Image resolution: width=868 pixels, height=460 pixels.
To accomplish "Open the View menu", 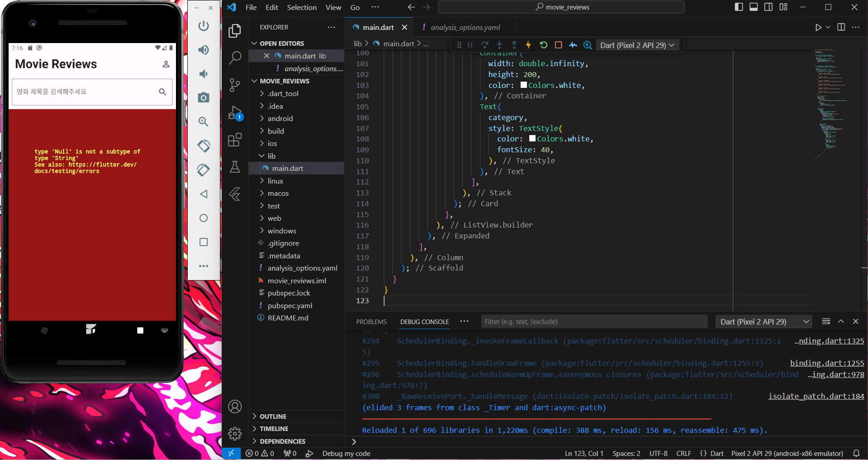I will tap(333, 7).
